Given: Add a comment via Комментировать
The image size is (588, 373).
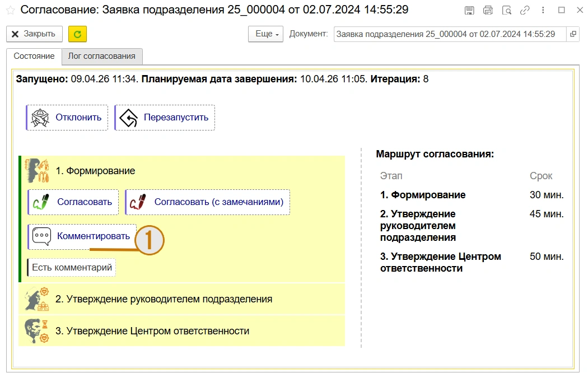Looking at the screenshot, I should click(x=82, y=236).
